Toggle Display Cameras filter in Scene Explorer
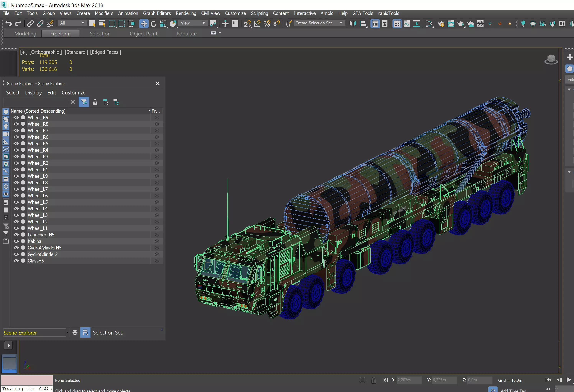This screenshot has width=574, height=392. coord(6,134)
